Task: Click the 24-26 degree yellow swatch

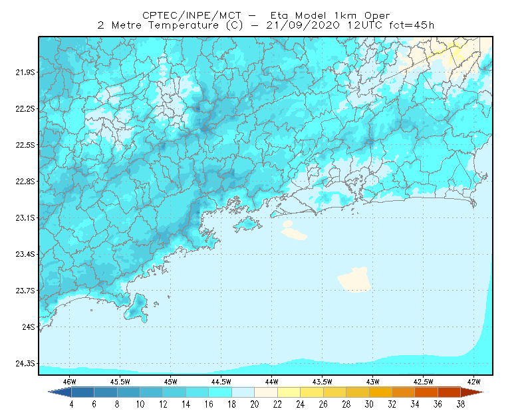Action: tap(312, 392)
